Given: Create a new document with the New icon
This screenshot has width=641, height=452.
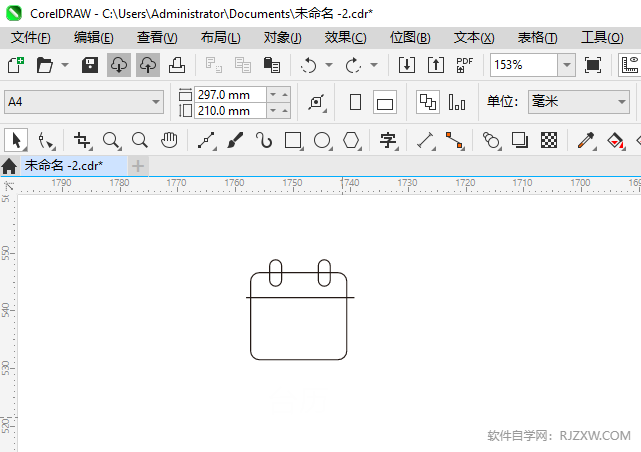Looking at the screenshot, I should (16, 65).
